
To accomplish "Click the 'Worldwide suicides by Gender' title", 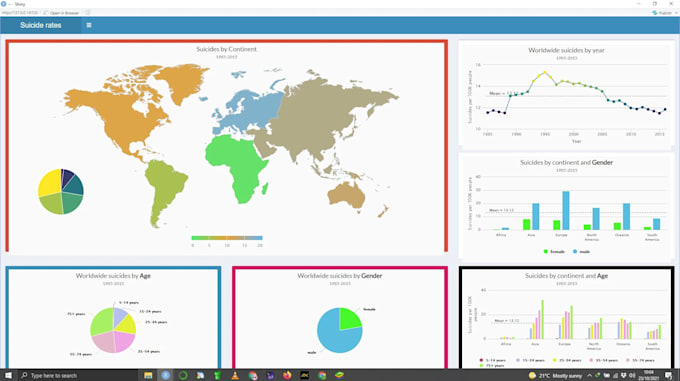I will (340, 276).
